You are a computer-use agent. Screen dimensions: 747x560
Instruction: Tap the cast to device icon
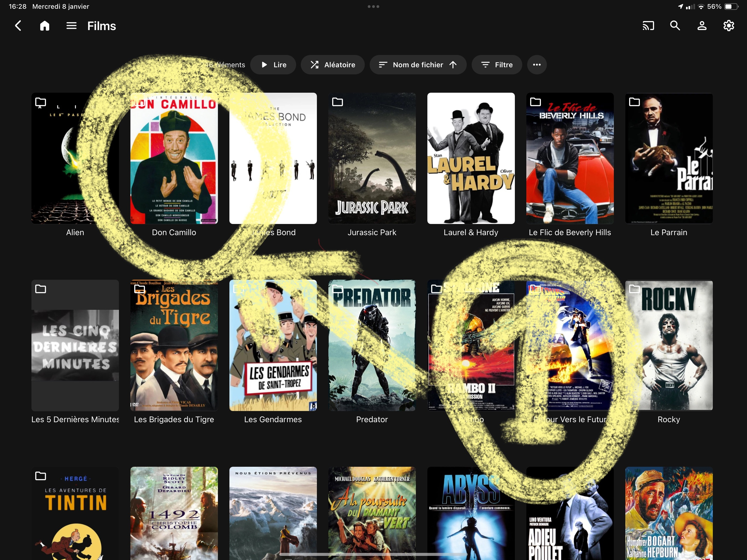click(648, 26)
